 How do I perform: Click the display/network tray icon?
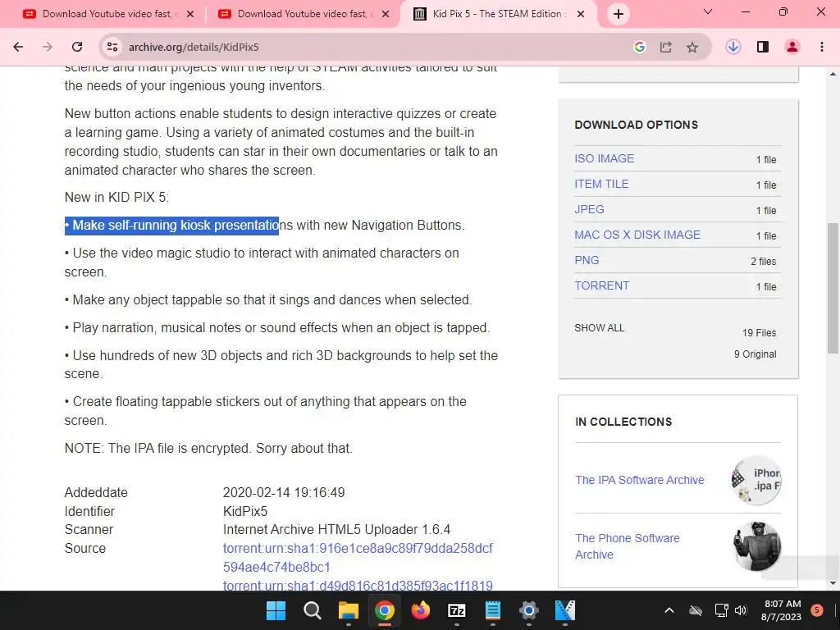coord(721,610)
